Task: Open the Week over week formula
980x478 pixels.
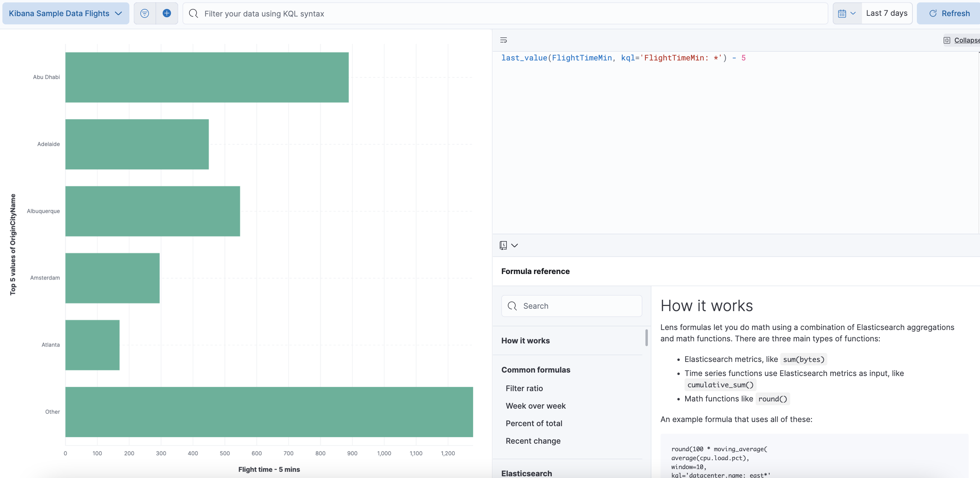Action: pyautogui.click(x=535, y=406)
